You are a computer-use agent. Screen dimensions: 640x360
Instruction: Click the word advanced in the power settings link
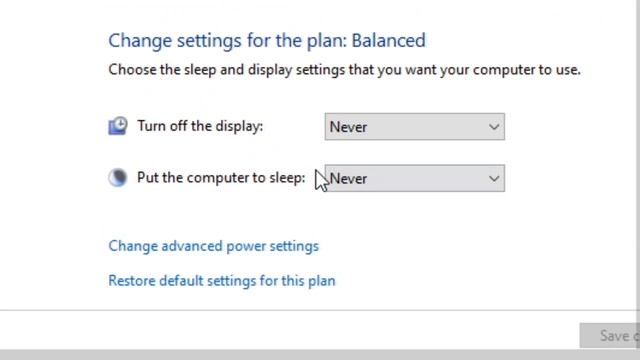192,246
